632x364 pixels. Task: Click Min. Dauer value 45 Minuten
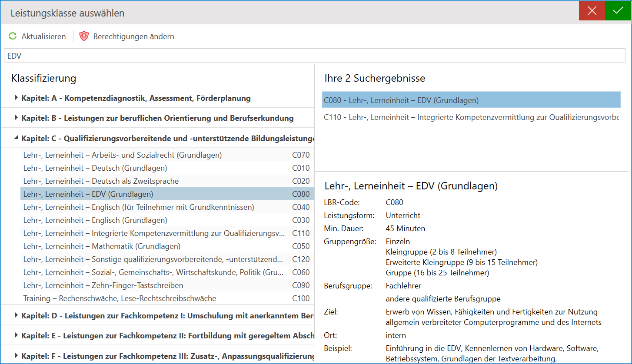click(406, 228)
